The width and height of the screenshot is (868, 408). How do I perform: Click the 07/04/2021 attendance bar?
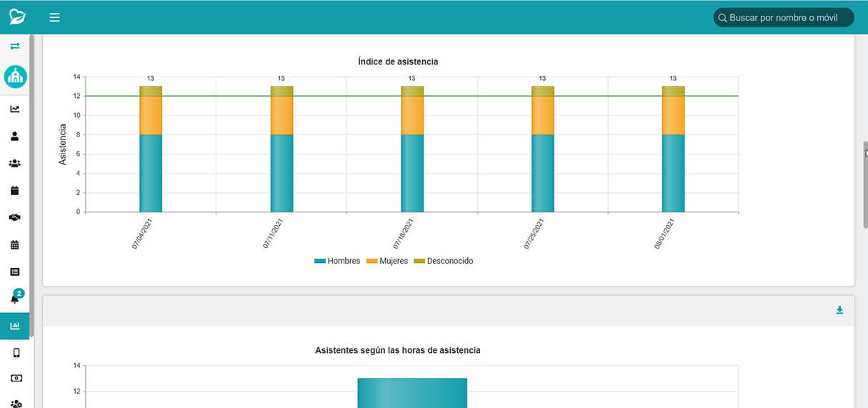click(151, 149)
